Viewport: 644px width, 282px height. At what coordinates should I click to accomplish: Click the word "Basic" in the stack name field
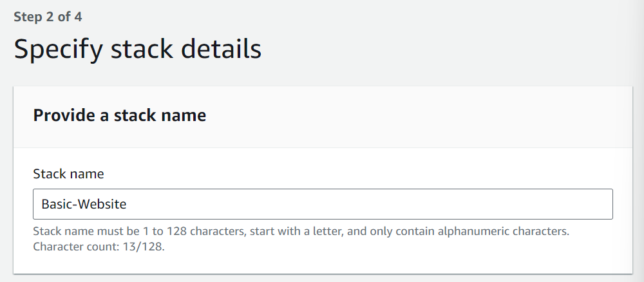[56, 205]
